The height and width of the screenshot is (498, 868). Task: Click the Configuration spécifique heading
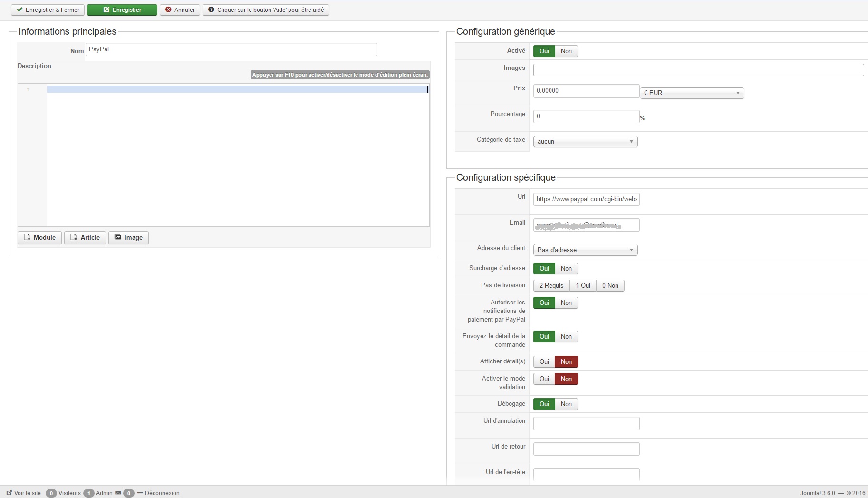(x=506, y=177)
